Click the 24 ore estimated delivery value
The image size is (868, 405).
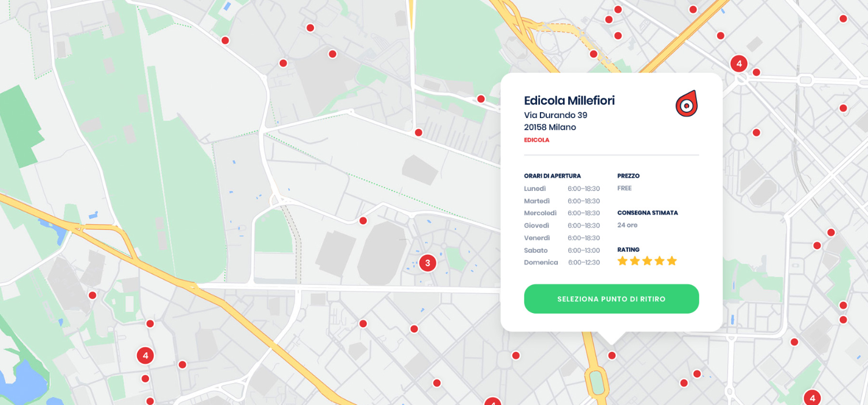627,225
